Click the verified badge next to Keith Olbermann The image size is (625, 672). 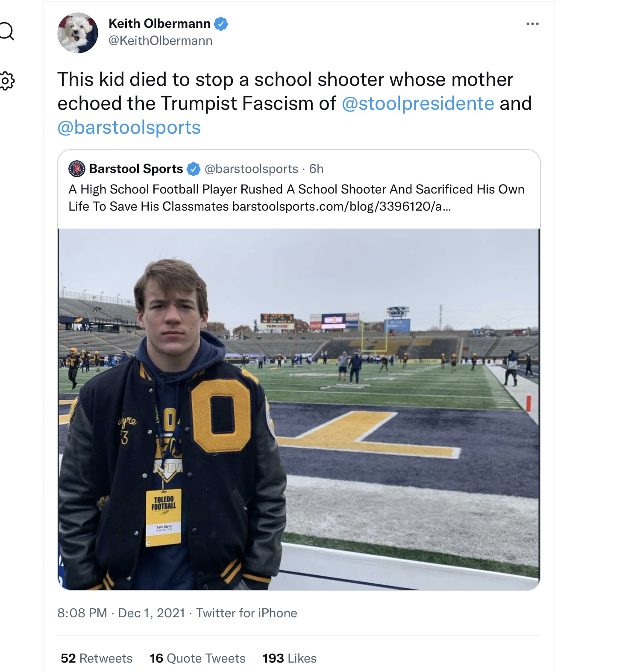tap(221, 24)
